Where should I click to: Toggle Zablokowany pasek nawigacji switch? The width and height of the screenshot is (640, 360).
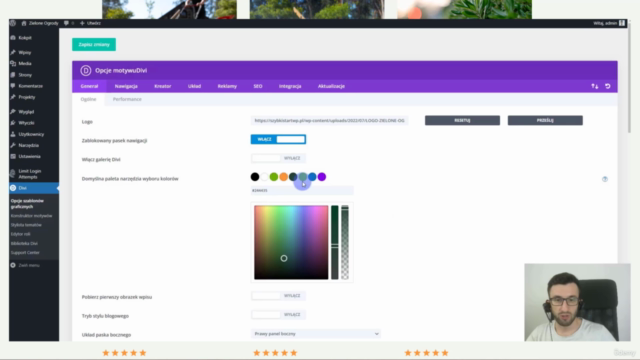point(278,140)
